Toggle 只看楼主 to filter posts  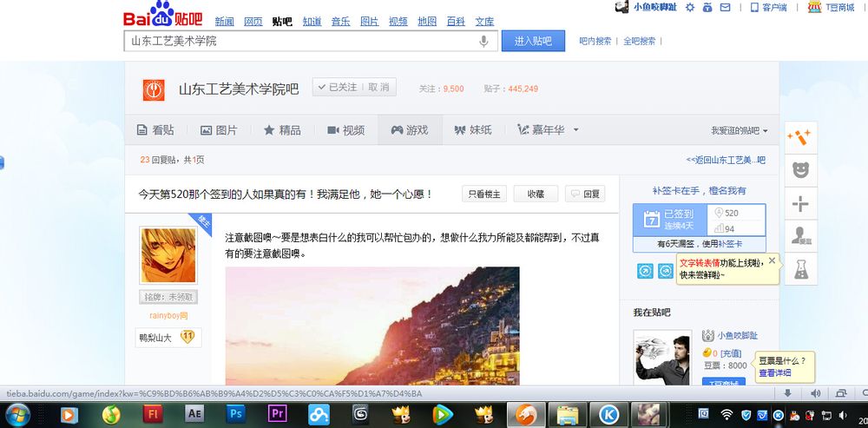tap(484, 194)
